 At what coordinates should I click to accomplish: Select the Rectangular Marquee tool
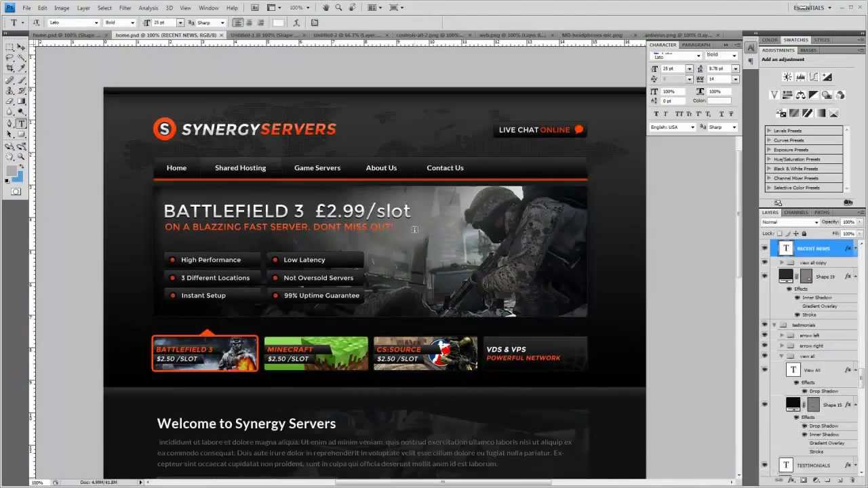pyautogui.click(x=9, y=47)
